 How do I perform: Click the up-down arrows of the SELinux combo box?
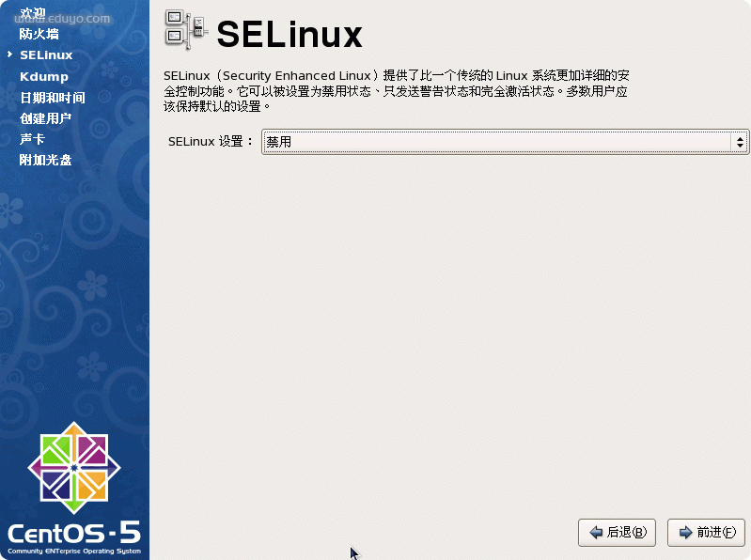740,142
